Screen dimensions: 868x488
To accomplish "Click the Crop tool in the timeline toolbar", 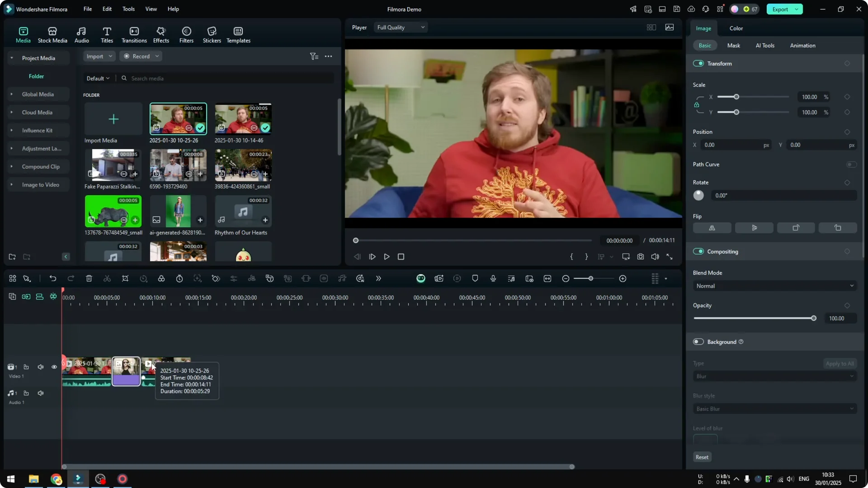I will coord(125,278).
